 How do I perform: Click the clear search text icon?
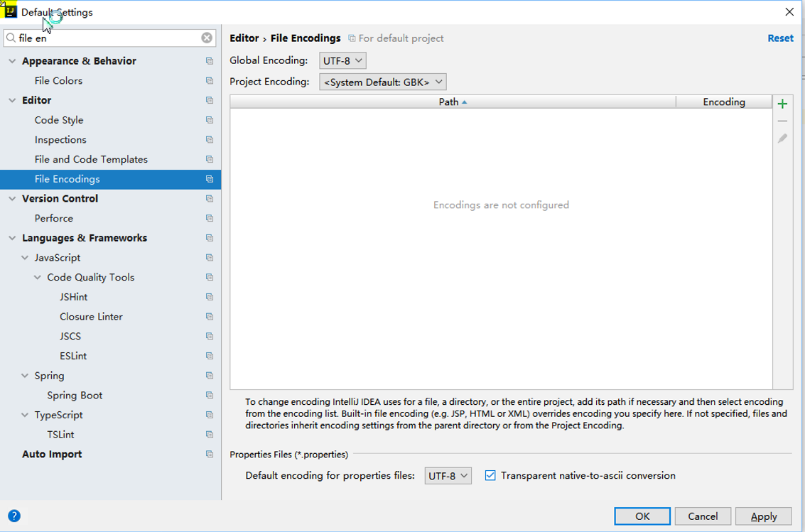pyautogui.click(x=206, y=38)
